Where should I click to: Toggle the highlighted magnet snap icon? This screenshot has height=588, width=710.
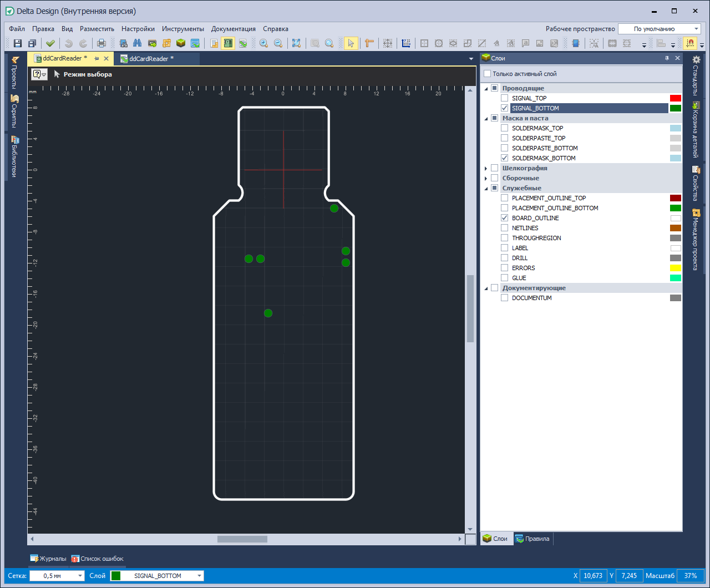click(x=690, y=43)
